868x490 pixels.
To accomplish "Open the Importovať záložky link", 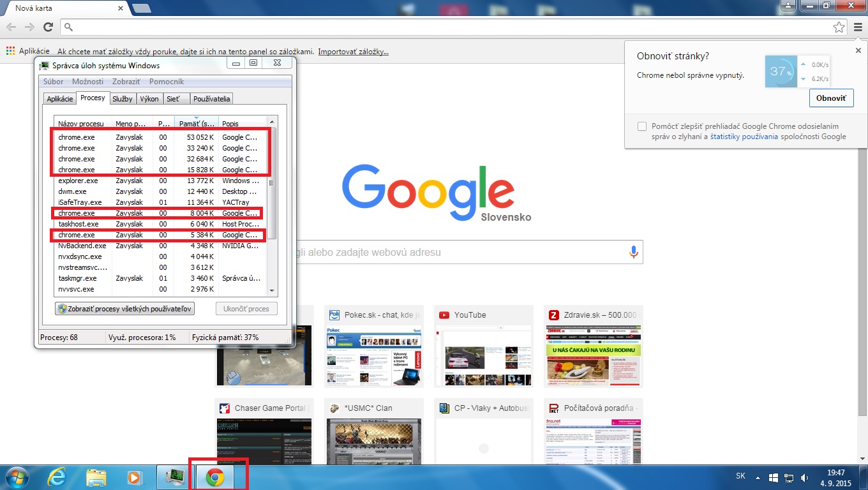I will pyautogui.click(x=354, y=51).
